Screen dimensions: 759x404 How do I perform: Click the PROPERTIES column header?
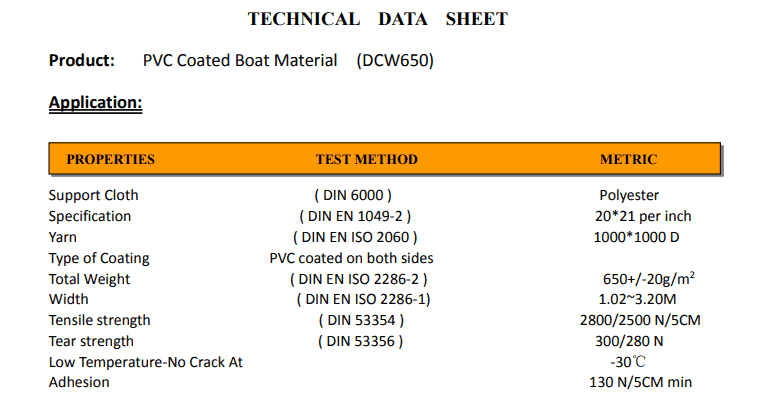(111, 159)
